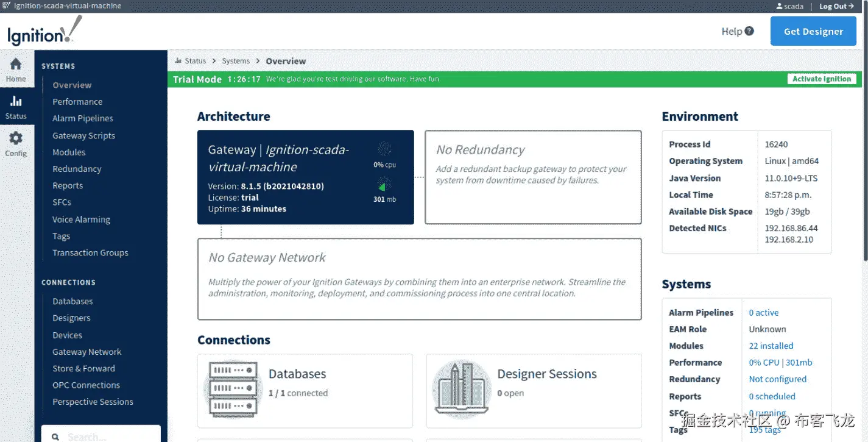Image resolution: width=868 pixels, height=442 pixels.
Task: Click the Operating System Linux | amd64 value
Action: pyautogui.click(x=792, y=161)
